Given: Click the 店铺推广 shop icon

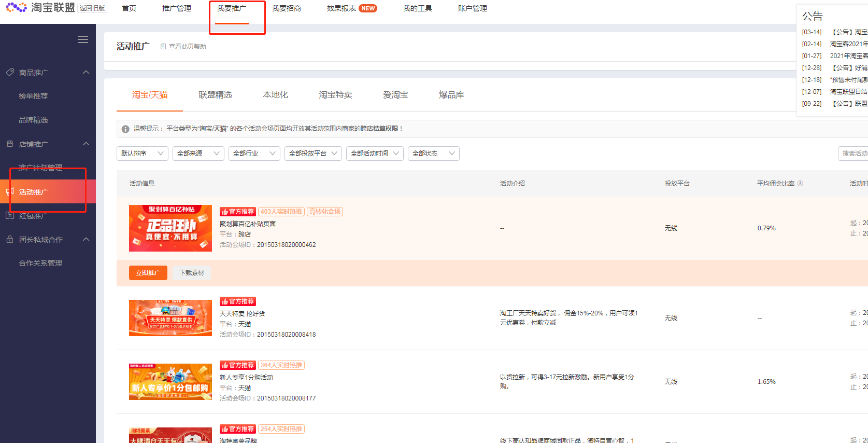Looking at the screenshot, I should pos(10,144).
